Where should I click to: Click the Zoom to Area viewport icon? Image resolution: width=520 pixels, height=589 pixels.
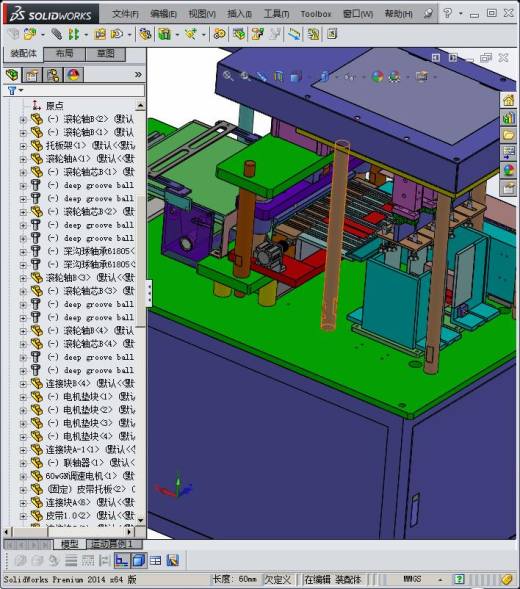[x=245, y=76]
